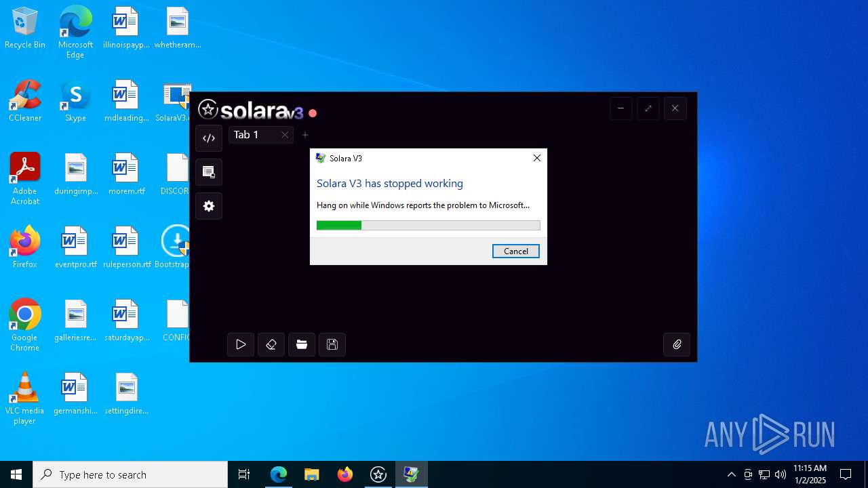Open Edge from the taskbar
Viewport: 868px width, 488px height.
click(279, 474)
